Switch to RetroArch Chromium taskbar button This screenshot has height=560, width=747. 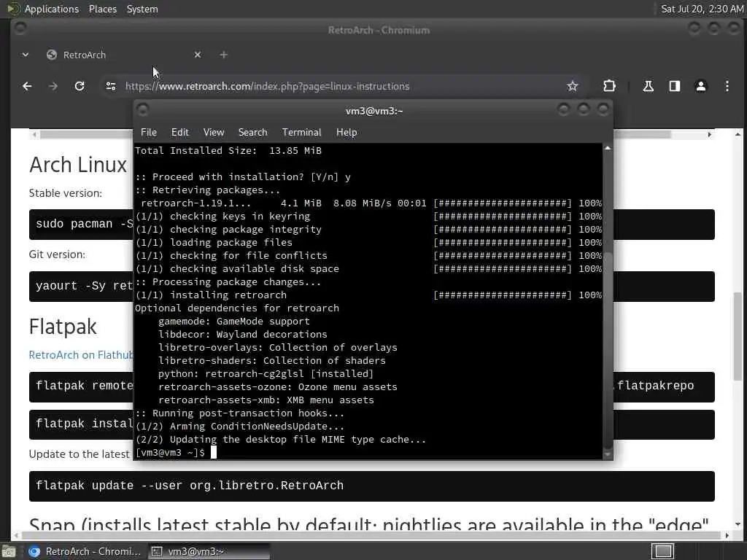click(x=85, y=551)
